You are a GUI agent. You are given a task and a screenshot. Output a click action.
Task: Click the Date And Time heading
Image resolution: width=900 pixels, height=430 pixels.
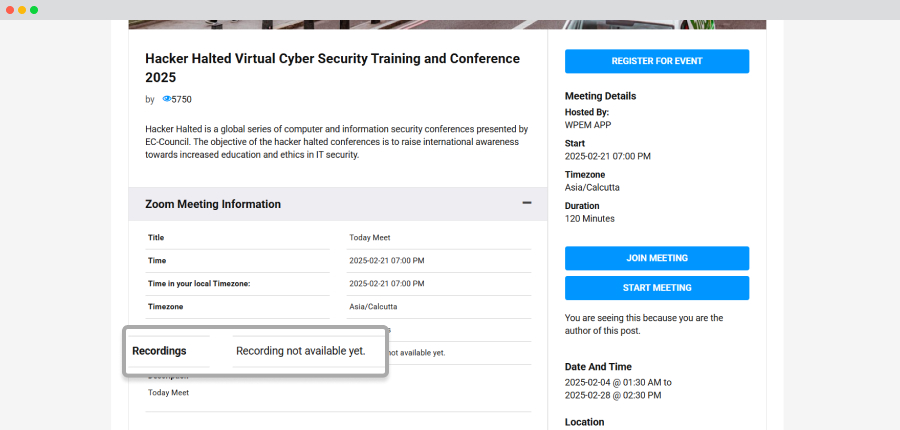[598, 366]
